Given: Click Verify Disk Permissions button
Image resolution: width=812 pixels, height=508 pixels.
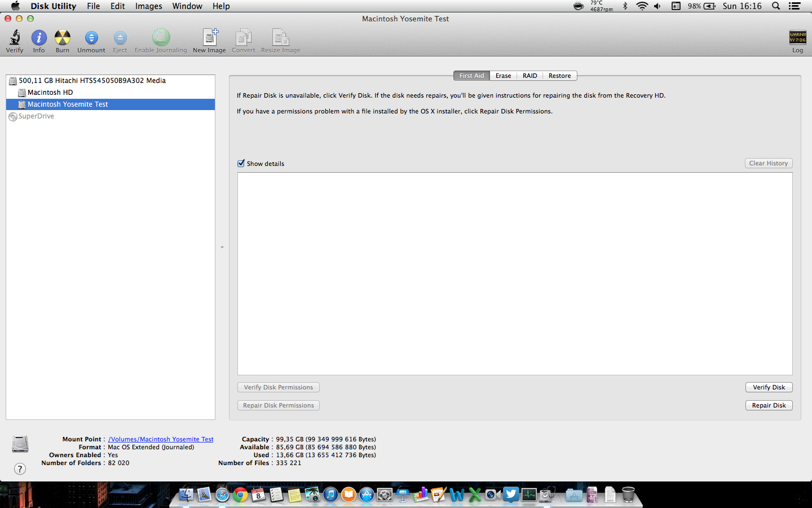Looking at the screenshot, I should [x=279, y=387].
